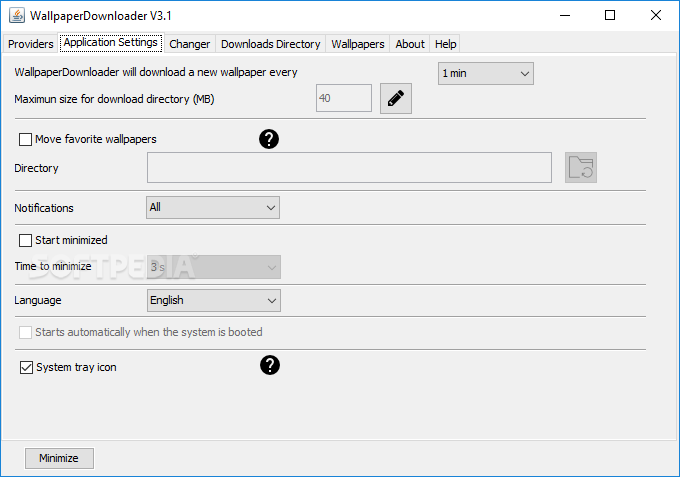Viewport: 680px width, 477px height.
Task: Open help for System tray icon
Action: point(270,365)
